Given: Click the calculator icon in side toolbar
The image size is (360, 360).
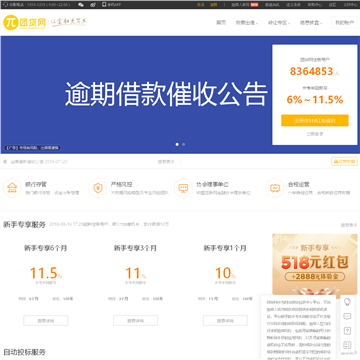Looking at the screenshot, I should click(347, 345).
